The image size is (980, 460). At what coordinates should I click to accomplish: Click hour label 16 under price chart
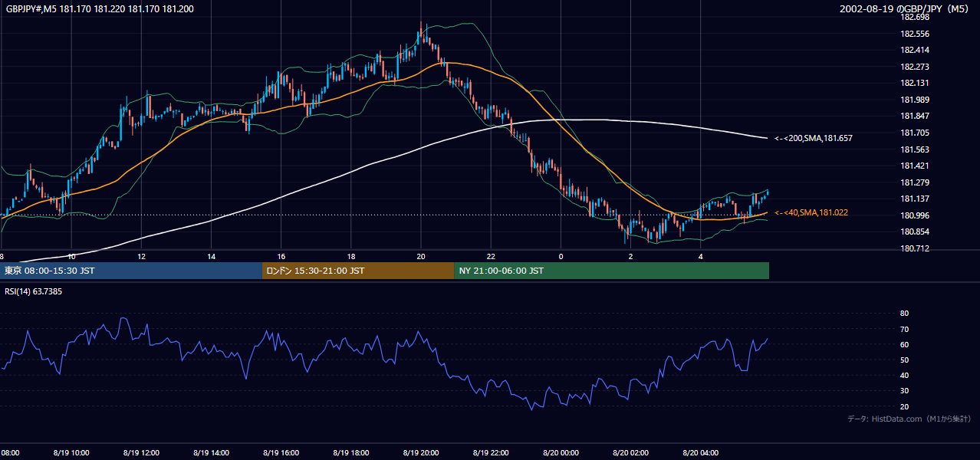tap(281, 256)
